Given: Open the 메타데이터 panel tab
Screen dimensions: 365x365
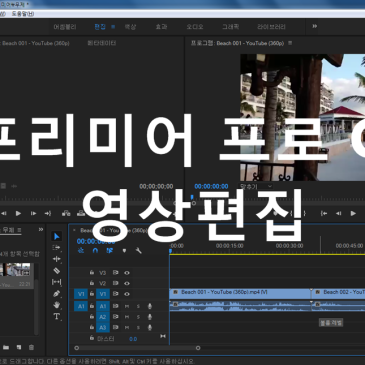Looking at the screenshot, I should point(101,43).
